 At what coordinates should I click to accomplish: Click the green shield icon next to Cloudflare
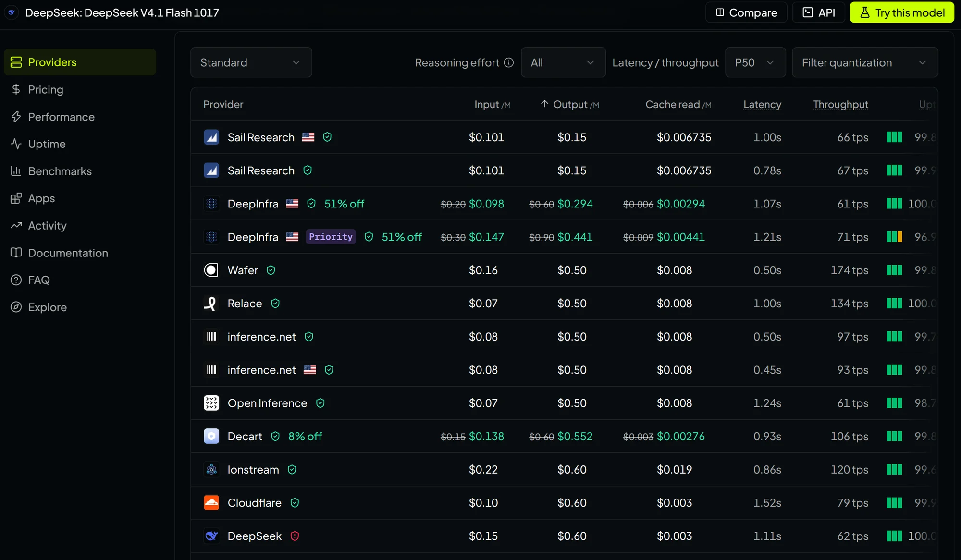pyautogui.click(x=295, y=503)
